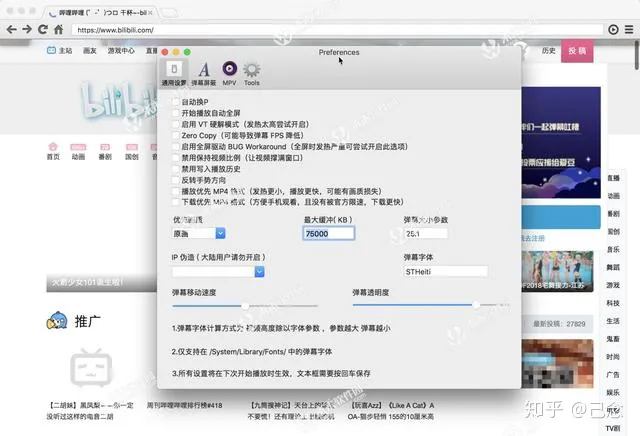Open the 【九筒搜神记】 video title
The width and height of the screenshot is (640, 436).
click(x=291, y=411)
